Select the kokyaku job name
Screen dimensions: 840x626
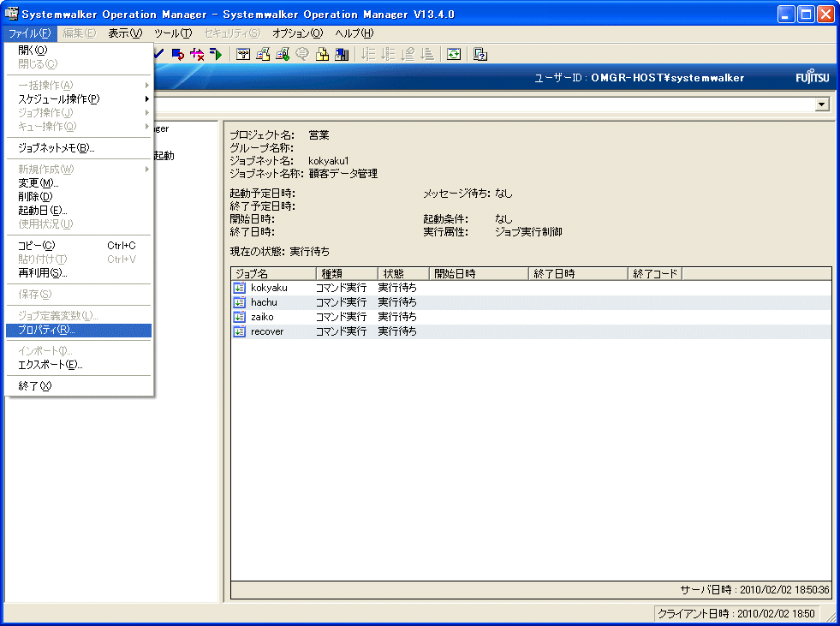click(x=269, y=288)
